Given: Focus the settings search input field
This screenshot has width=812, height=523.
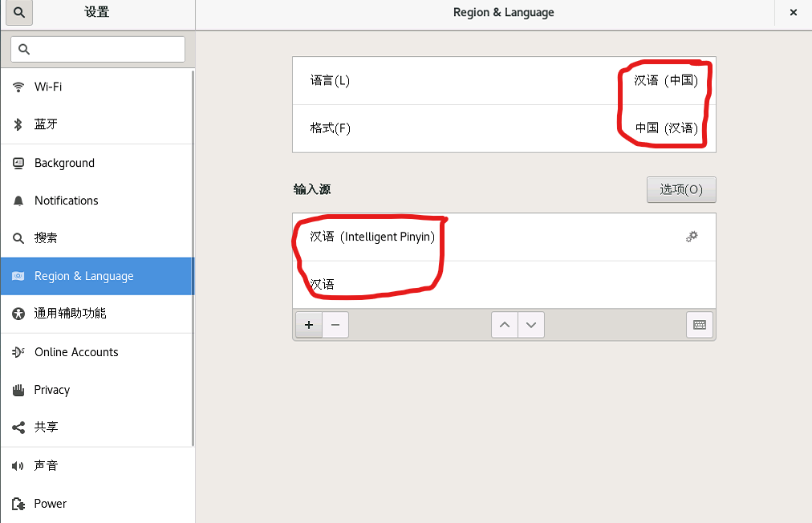Looking at the screenshot, I should coord(98,49).
